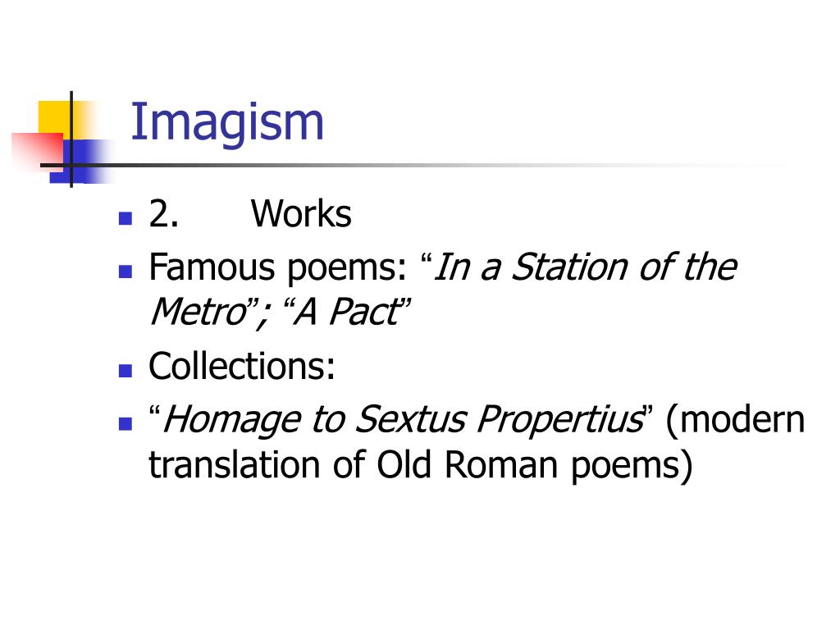Click the italic word 'Metro'

pyautogui.click(x=199, y=312)
